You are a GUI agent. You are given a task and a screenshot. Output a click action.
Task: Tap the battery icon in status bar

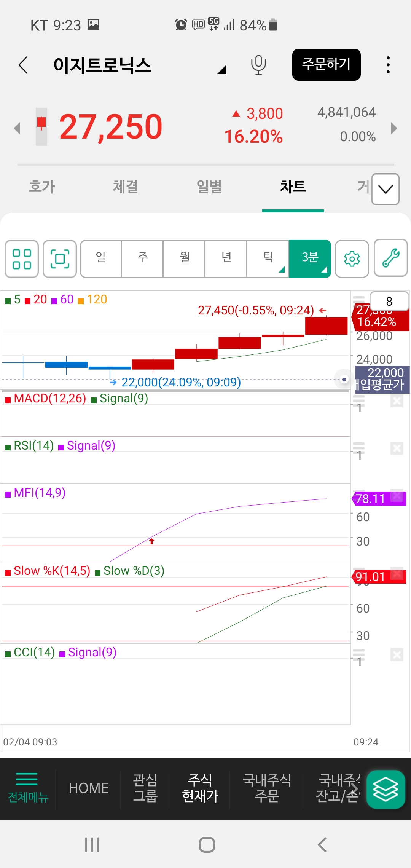tap(273, 25)
